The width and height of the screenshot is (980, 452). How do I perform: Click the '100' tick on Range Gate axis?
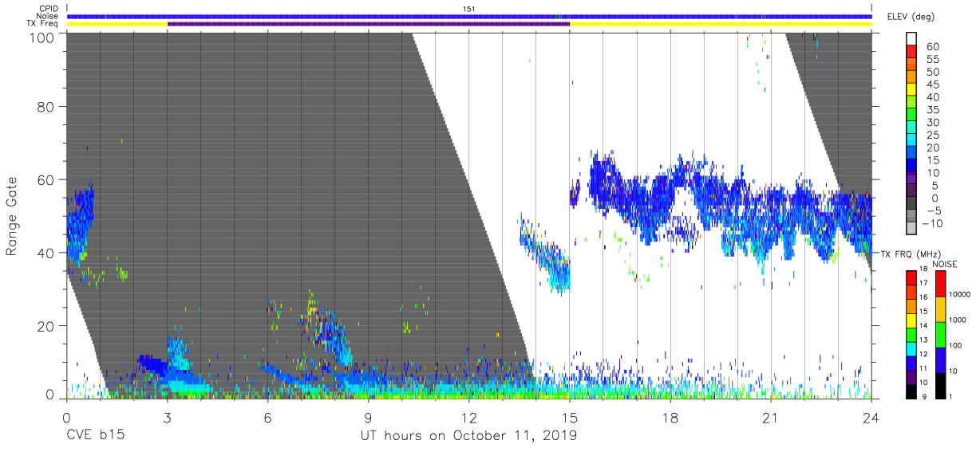41,37
